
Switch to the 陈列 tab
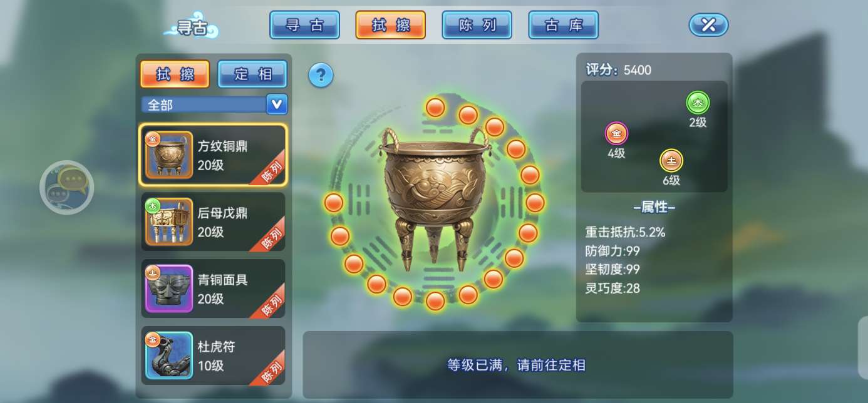(477, 25)
